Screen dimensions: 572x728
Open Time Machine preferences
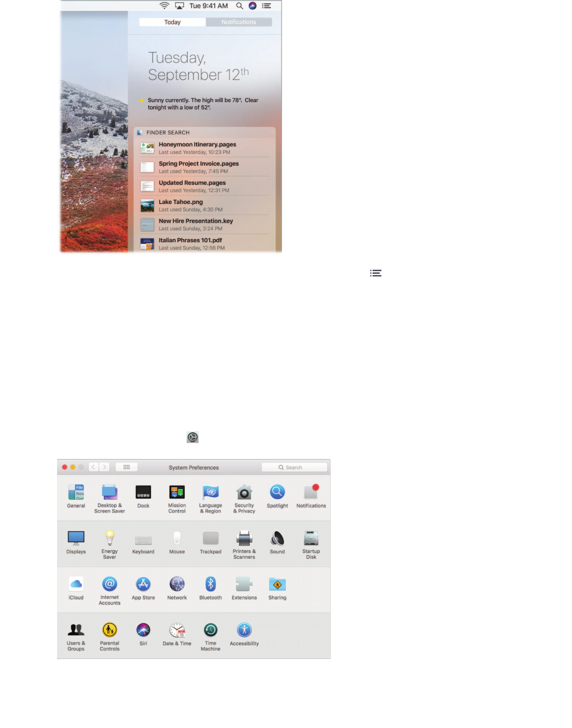(x=211, y=637)
